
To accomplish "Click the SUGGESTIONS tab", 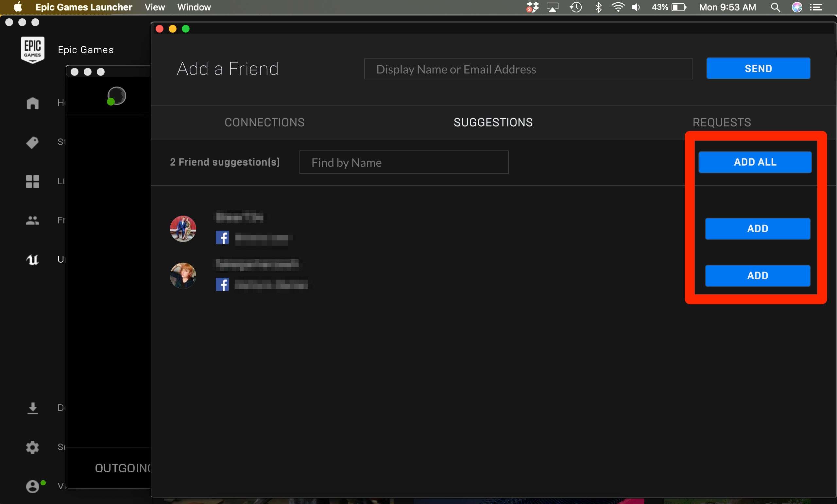I will coord(494,122).
